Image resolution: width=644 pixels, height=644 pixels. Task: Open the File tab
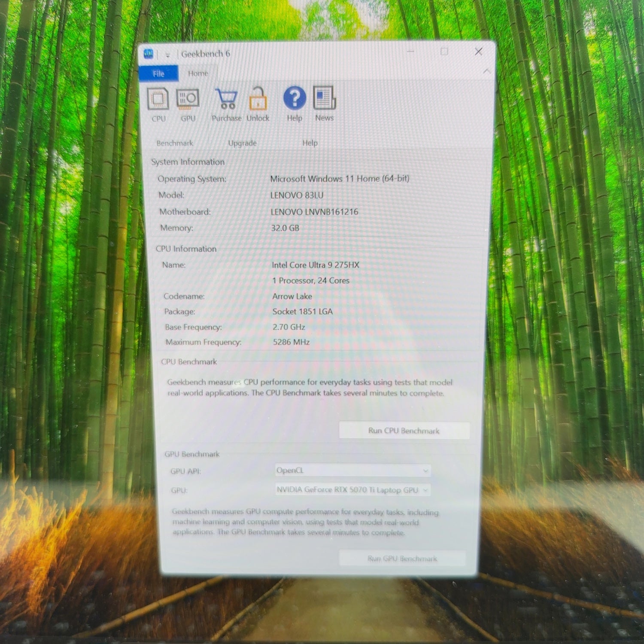click(158, 74)
